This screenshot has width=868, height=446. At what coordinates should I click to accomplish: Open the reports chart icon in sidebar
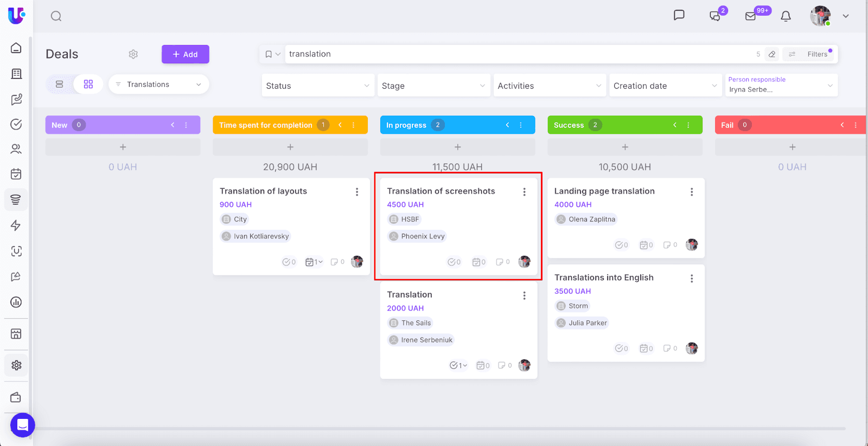pos(16,302)
